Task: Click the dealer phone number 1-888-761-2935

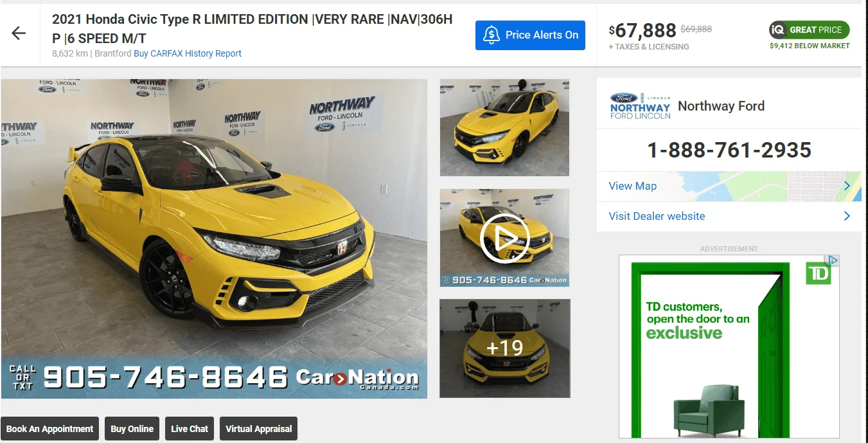Action: [x=729, y=150]
